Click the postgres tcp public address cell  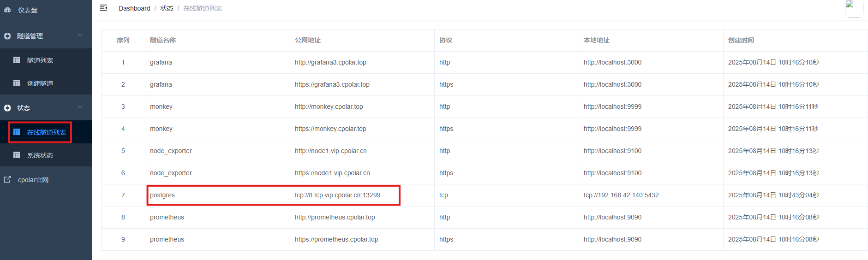coord(337,195)
